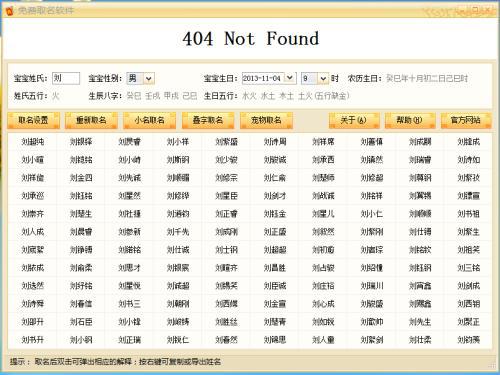Select the name 刘剑才

tap(275, 196)
